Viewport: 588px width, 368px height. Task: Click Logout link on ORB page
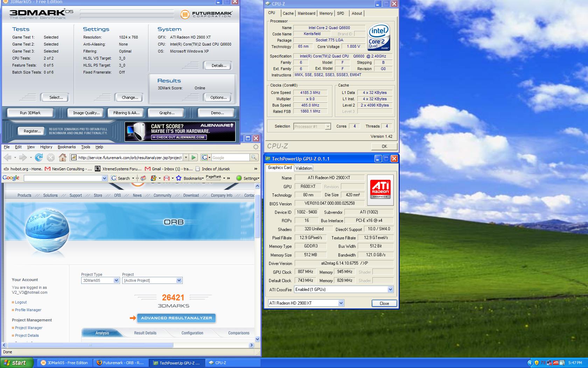click(21, 302)
